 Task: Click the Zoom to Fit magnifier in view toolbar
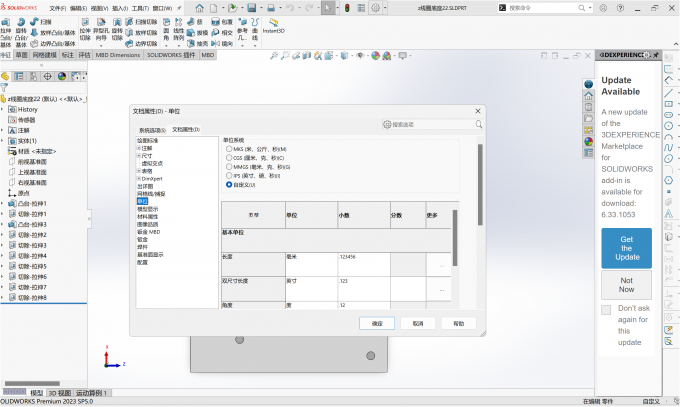274,56
